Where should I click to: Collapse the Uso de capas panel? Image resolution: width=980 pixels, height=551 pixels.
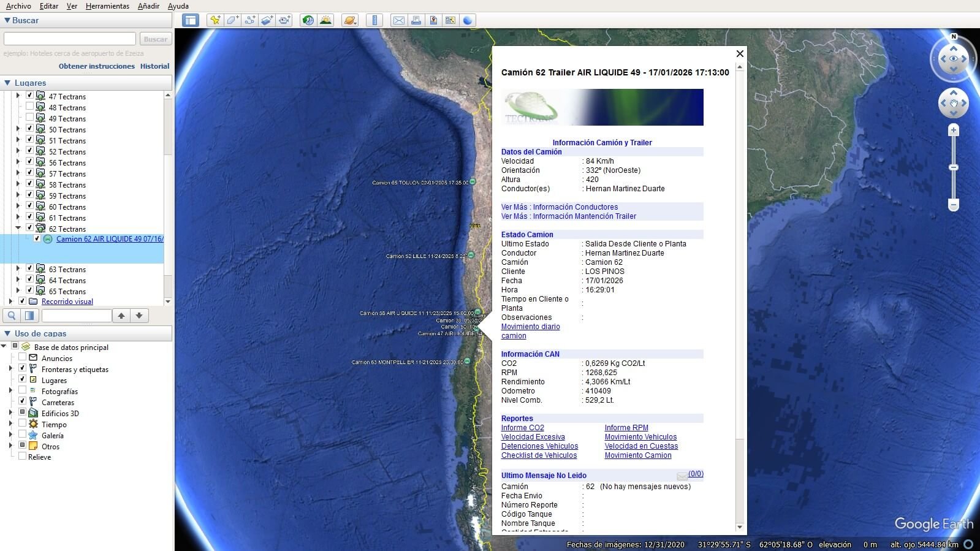pyautogui.click(x=7, y=333)
